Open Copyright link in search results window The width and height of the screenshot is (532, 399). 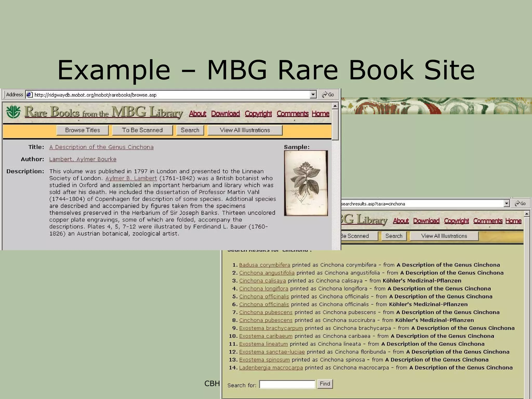tap(456, 221)
